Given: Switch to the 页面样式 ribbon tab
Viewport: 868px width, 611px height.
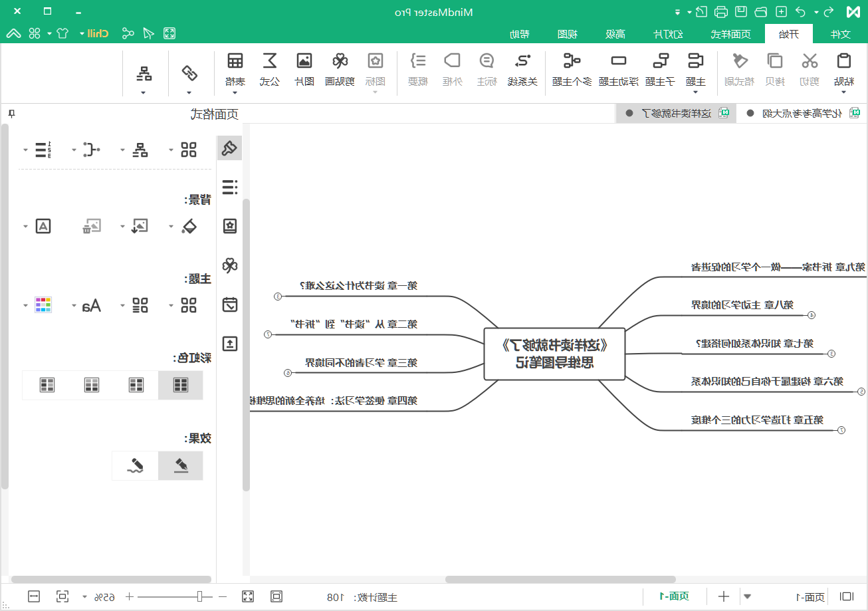Looking at the screenshot, I should 730,34.
